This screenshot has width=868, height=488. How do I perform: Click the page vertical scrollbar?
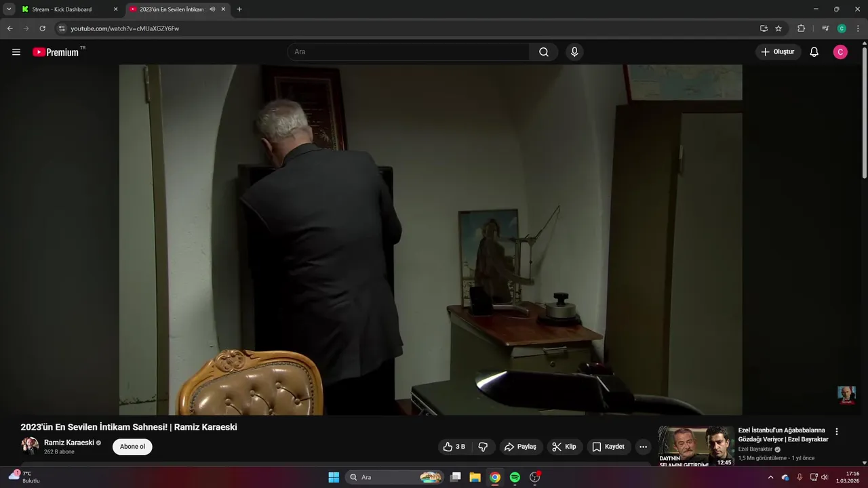point(864,112)
